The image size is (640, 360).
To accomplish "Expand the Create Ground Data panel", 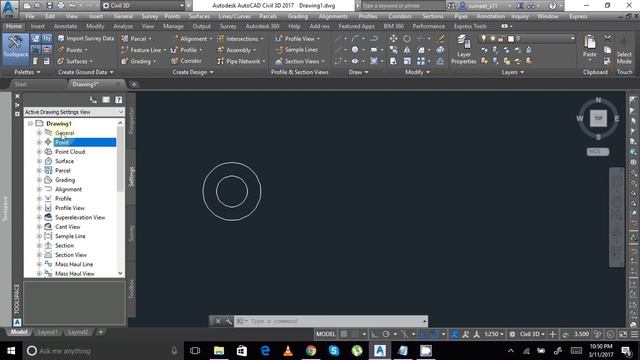I will pos(85,72).
